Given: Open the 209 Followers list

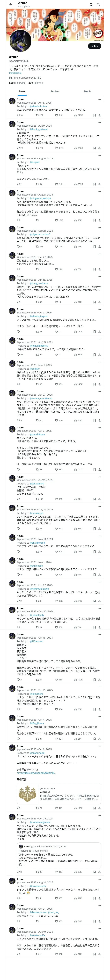Looking at the screenshot, I should coord(36,82).
